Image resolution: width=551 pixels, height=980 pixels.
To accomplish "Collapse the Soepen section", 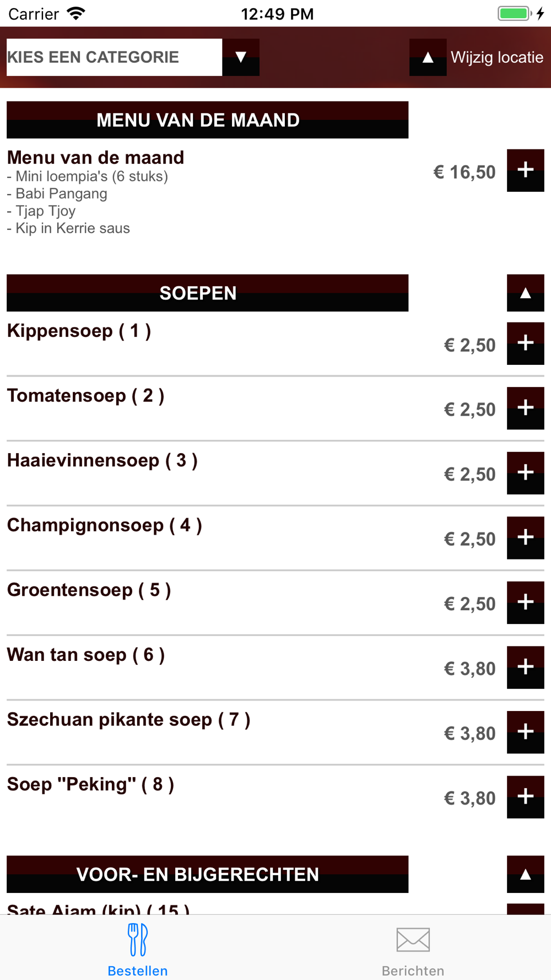I will click(525, 293).
